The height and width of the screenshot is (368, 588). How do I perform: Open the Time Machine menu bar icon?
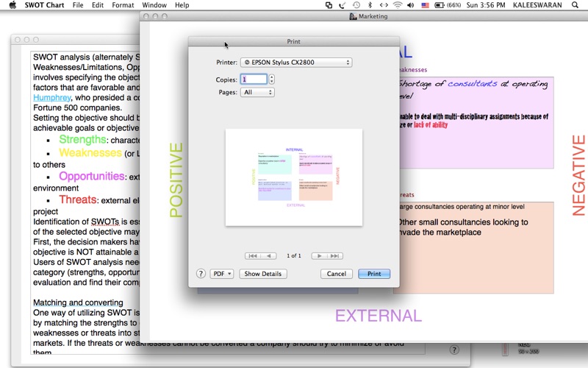(x=356, y=5)
